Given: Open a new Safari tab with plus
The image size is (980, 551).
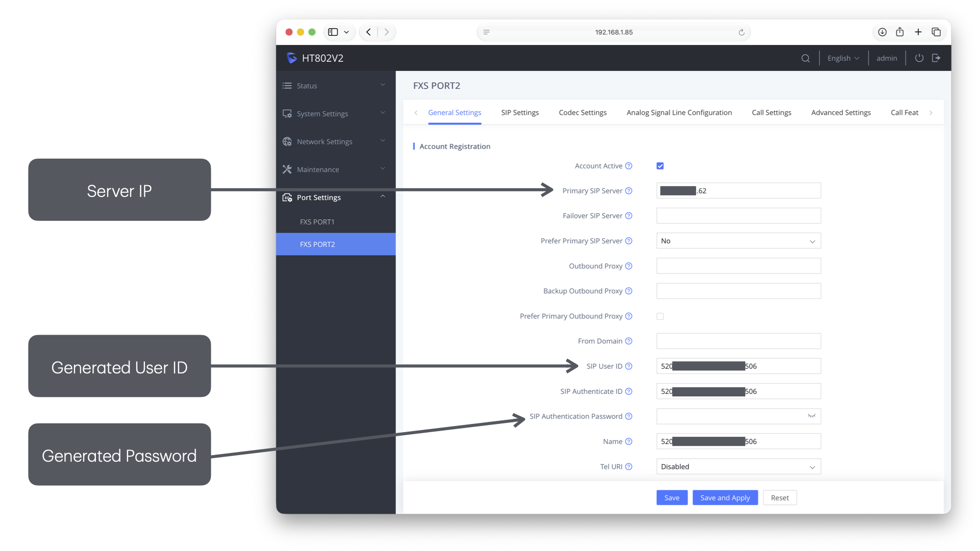Looking at the screenshot, I should coord(918,32).
